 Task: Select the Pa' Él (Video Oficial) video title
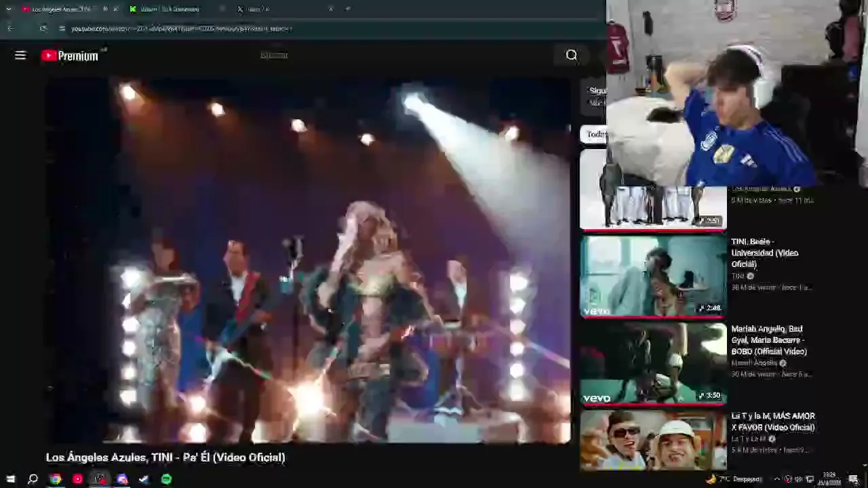(x=165, y=457)
